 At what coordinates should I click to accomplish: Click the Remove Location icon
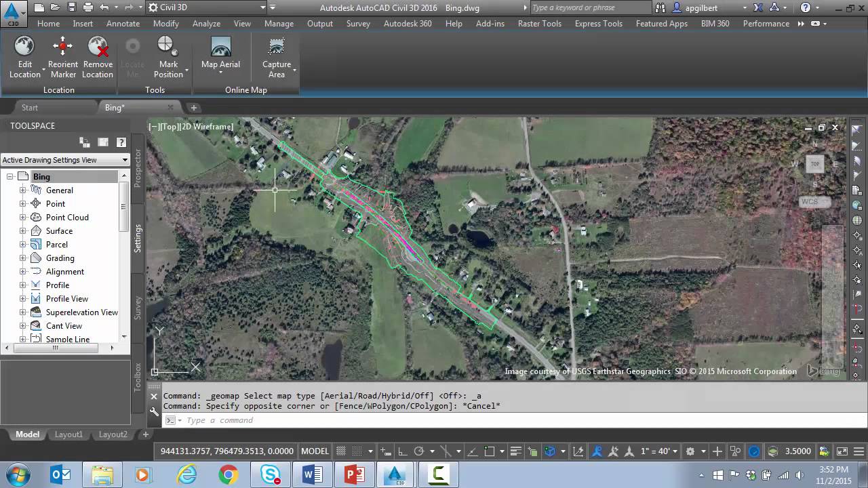[98, 46]
